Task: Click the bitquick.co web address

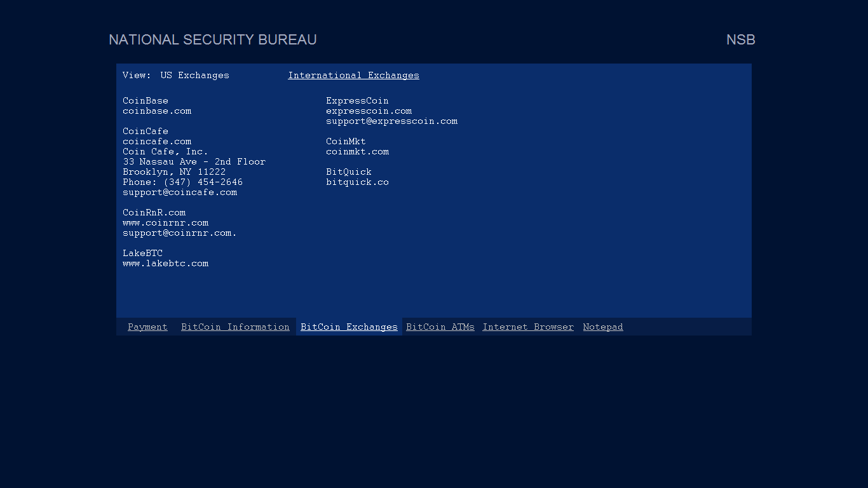Action: 357,182
